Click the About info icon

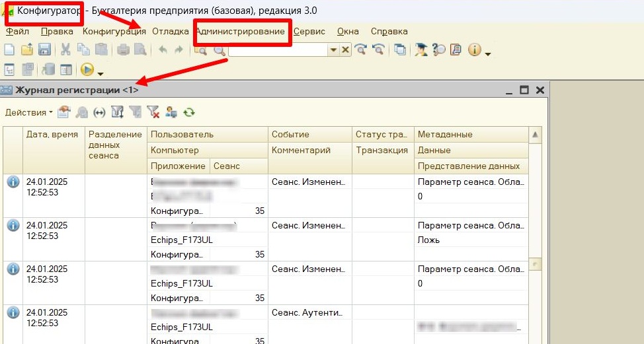pos(474,50)
